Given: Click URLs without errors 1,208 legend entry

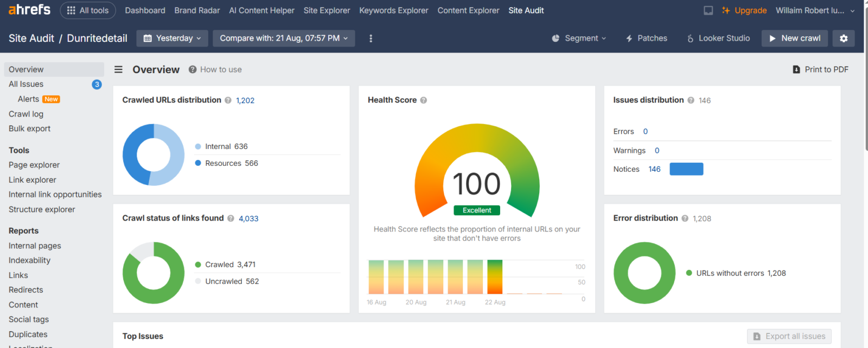Looking at the screenshot, I should 736,273.
